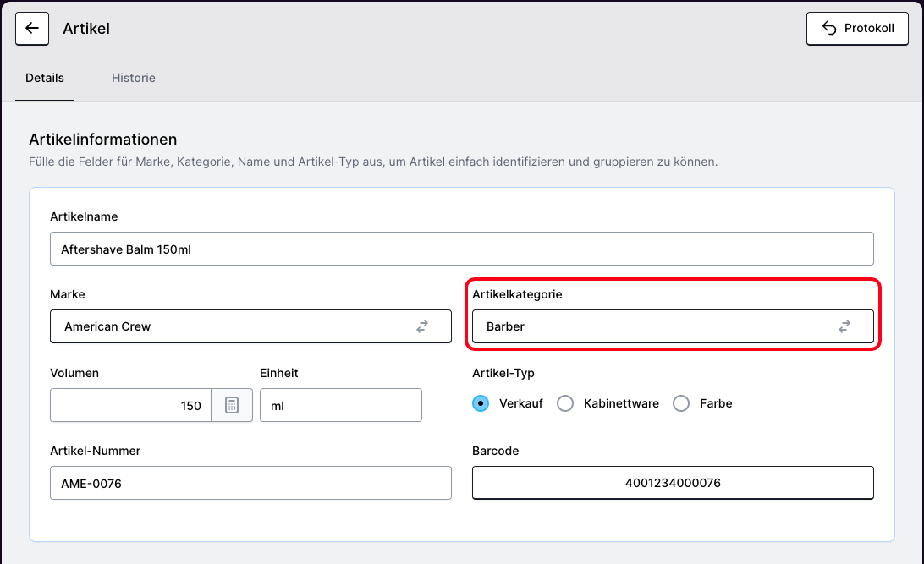
Task: Choose the Kabinettware article type
Action: tap(565, 403)
